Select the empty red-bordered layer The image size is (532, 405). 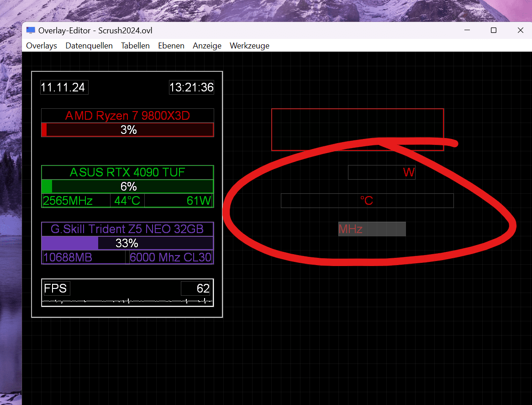[358, 129]
